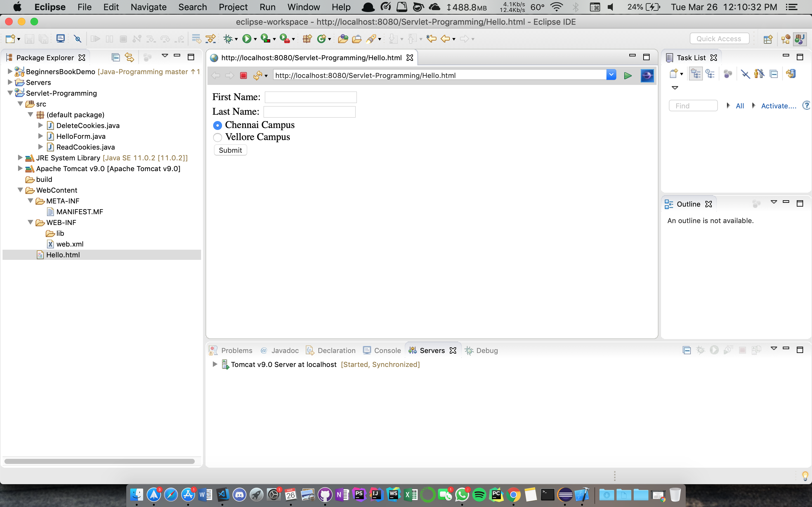This screenshot has width=812, height=507.
Task: Collapse All in Package Explorer
Action: tap(116, 57)
